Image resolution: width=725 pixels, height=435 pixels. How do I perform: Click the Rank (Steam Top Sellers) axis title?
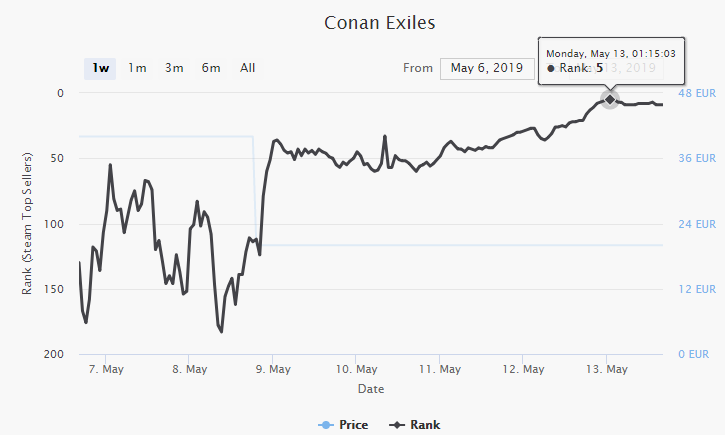[x=27, y=224]
